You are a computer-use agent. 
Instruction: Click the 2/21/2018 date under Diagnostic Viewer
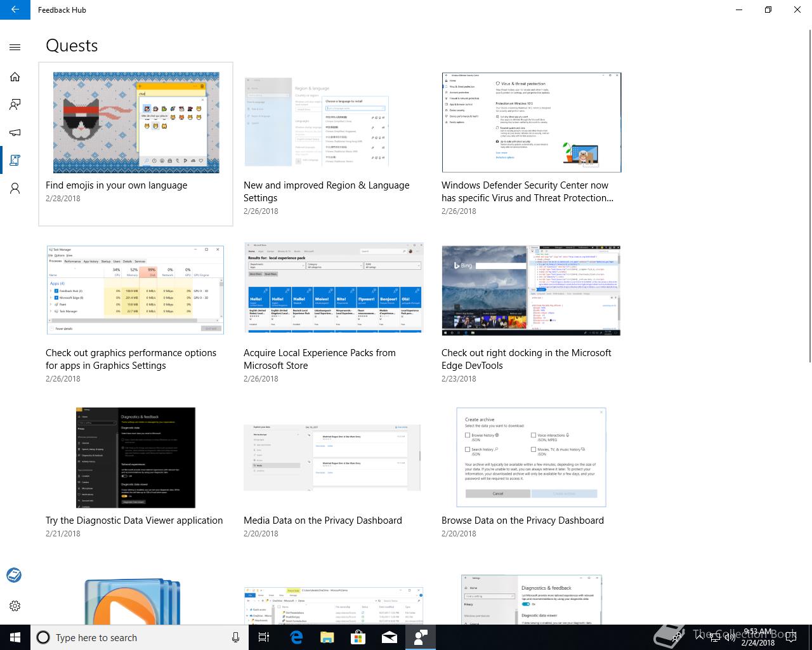tap(63, 534)
